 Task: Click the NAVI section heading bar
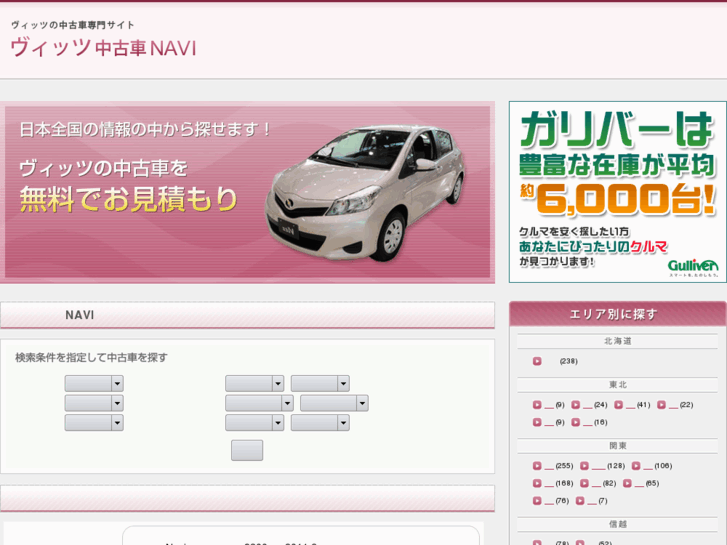tap(248, 315)
